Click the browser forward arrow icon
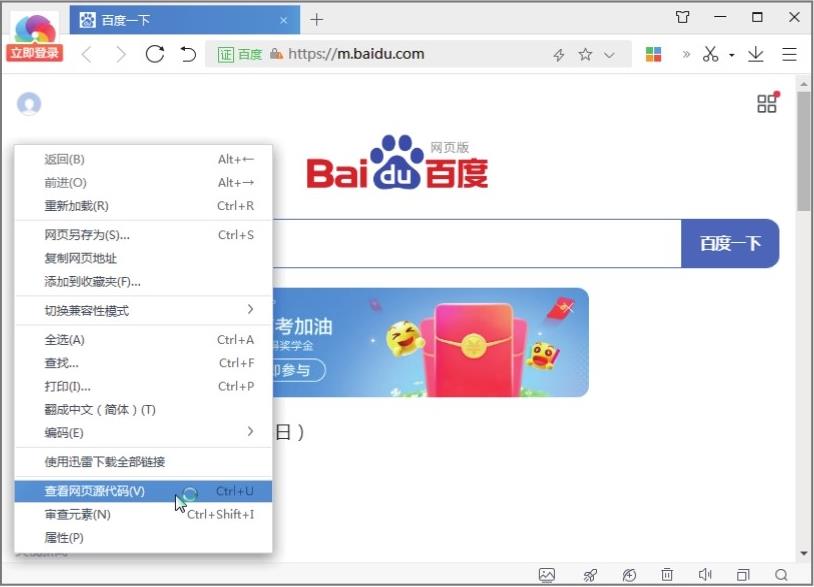 coord(120,54)
